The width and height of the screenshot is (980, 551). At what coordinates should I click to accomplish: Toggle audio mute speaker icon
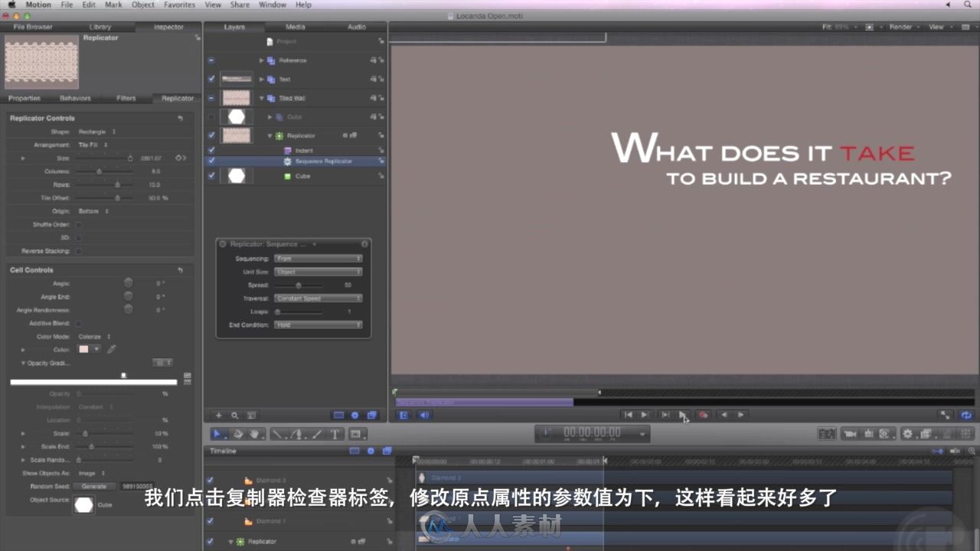[x=424, y=416]
